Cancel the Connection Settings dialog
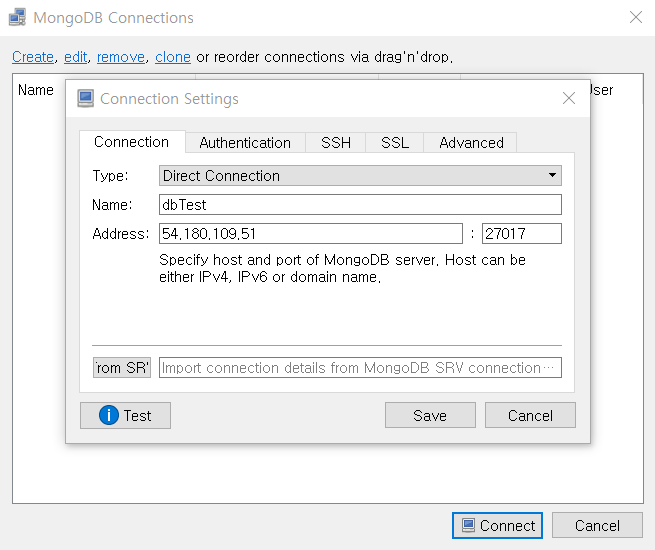655x550 pixels. 530,416
